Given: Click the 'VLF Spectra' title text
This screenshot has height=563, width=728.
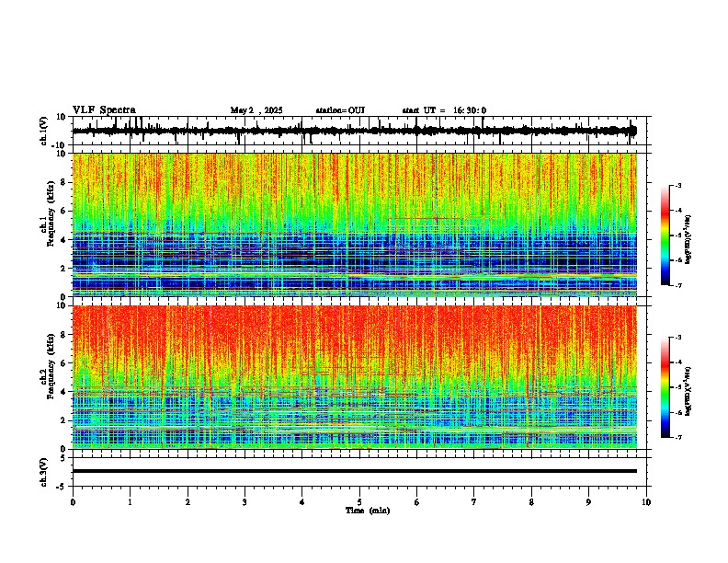Looking at the screenshot, I should pyautogui.click(x=104, y=110).
